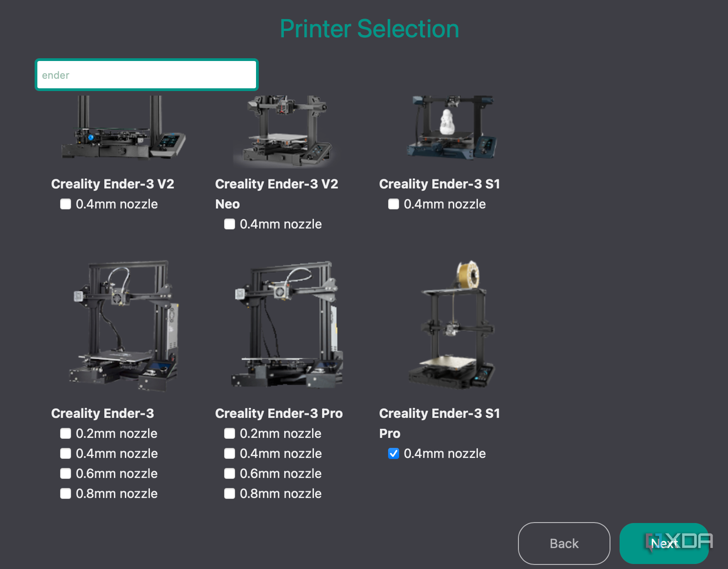
Task: Tick 0.8mm nozzle under Creality Ender-3
Action: (66, 493)
